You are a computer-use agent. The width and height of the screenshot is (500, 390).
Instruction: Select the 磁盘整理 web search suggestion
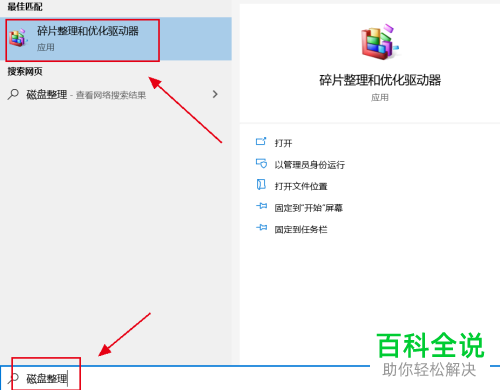pyautogui.click(x=116, y=95)
